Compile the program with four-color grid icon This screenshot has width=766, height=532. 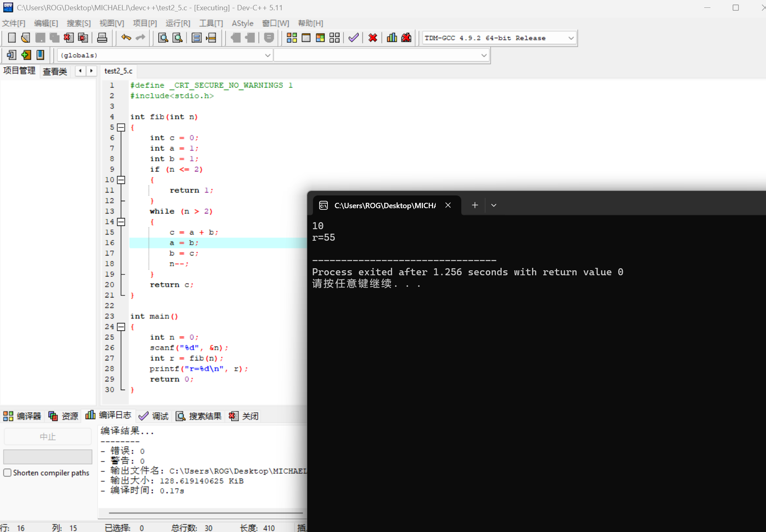[x=292, y=38]
